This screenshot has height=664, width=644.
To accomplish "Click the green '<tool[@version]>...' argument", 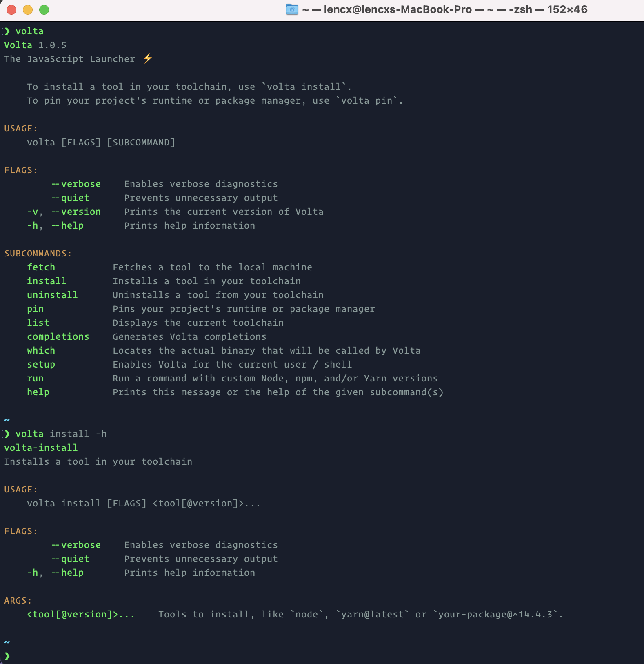I will [81, 614].
